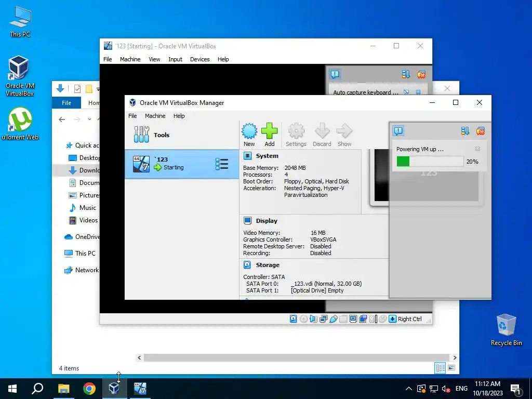The width and height of the screenshot is (532, 399).
Task: Click the System section header
Action: [x=267, y=156]
